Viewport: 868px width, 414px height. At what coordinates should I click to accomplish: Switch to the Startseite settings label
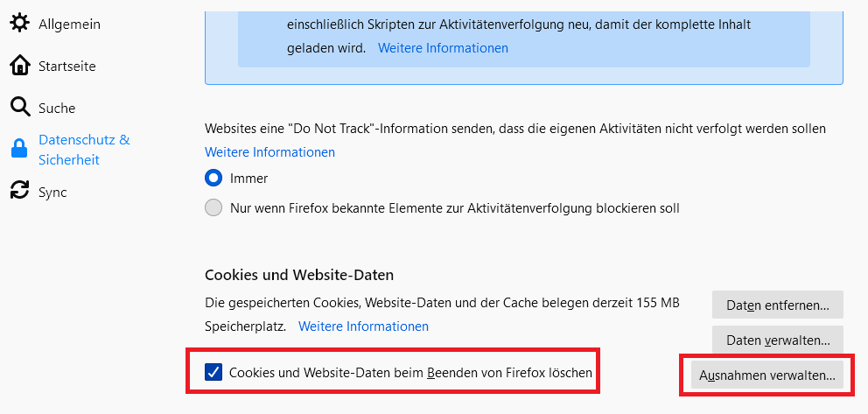coord(66,67)
